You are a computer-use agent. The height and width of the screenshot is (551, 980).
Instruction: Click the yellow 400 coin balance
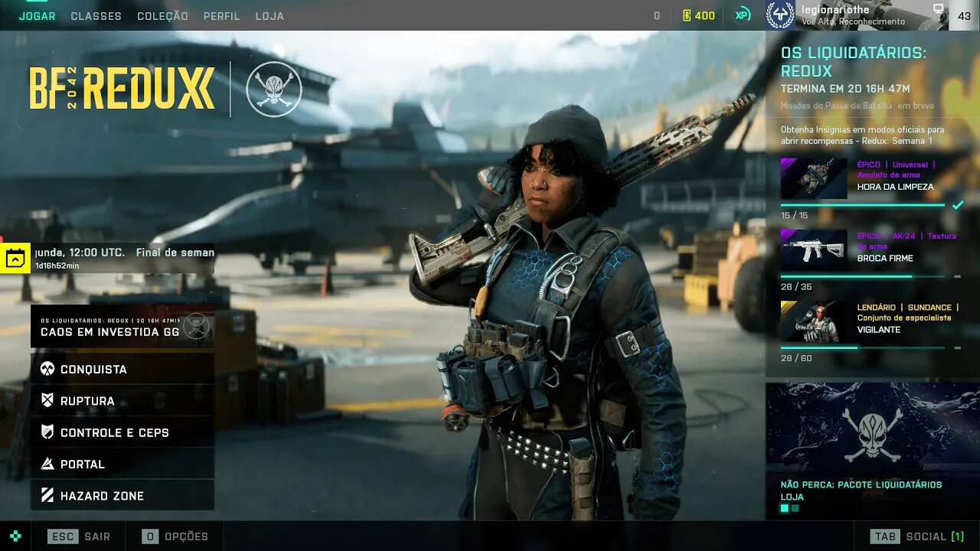pos(698,16)
